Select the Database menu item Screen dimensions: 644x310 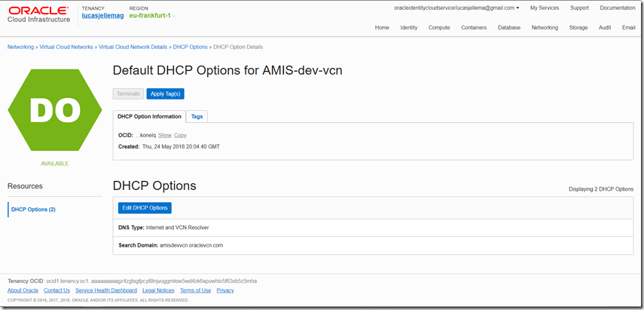click(x=509, y=27)
